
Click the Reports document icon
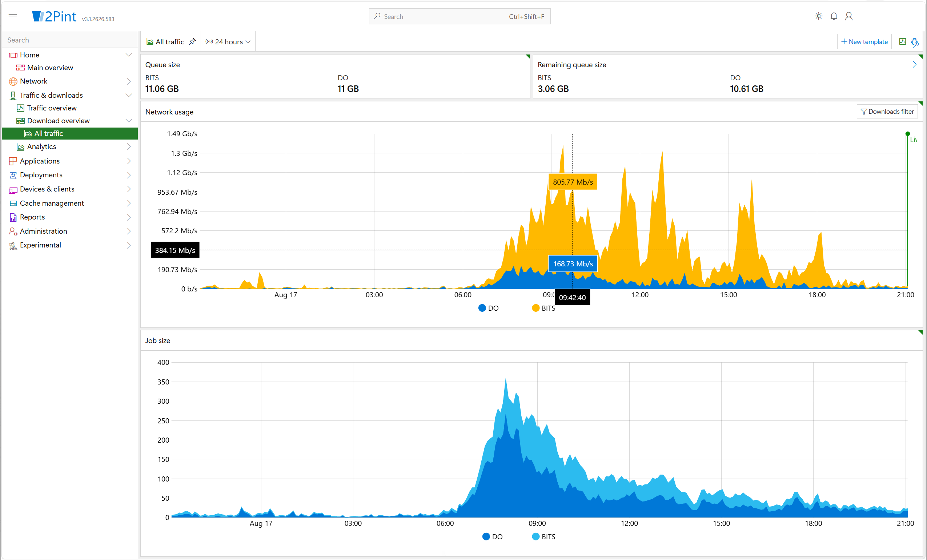pyautogui.click(x=13, y=217)
